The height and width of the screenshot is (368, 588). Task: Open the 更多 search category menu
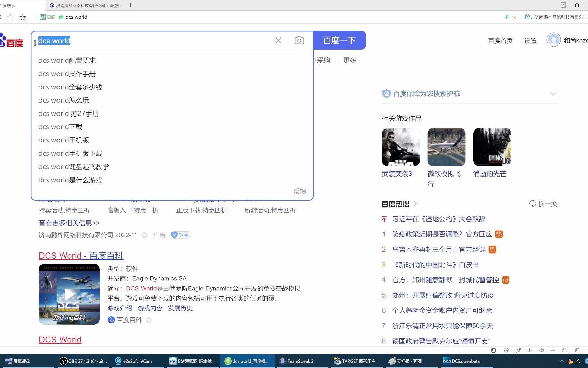point(349,60)
